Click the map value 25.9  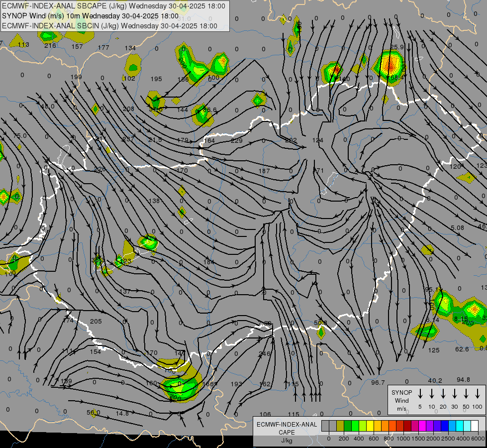pos(397,47)
